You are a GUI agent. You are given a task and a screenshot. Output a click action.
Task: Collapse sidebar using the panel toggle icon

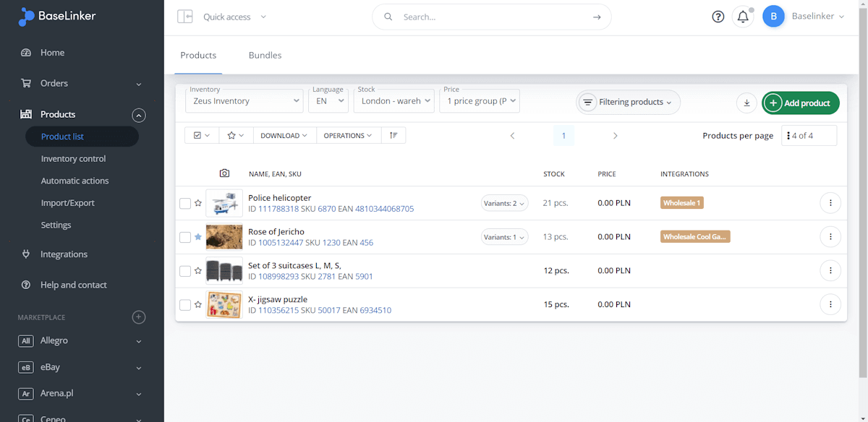[185, 17]
